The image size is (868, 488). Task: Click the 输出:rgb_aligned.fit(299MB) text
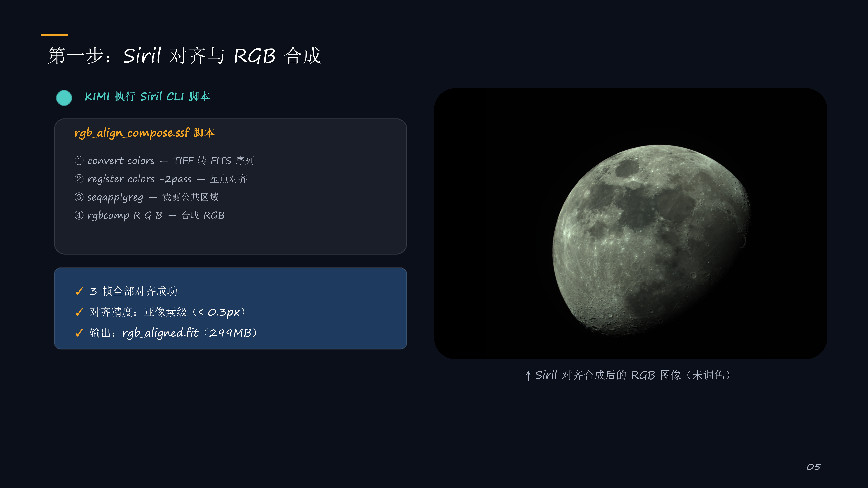(174, 333)
